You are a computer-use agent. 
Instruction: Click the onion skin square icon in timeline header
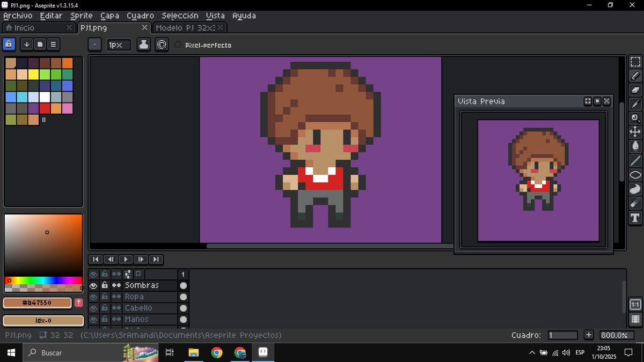pos(138,274)
